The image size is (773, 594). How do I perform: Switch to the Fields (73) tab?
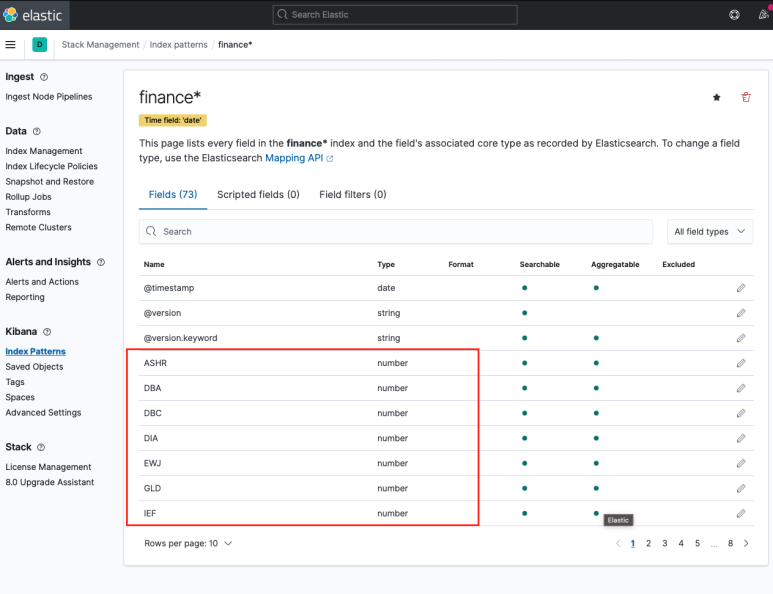pos(173,195)
